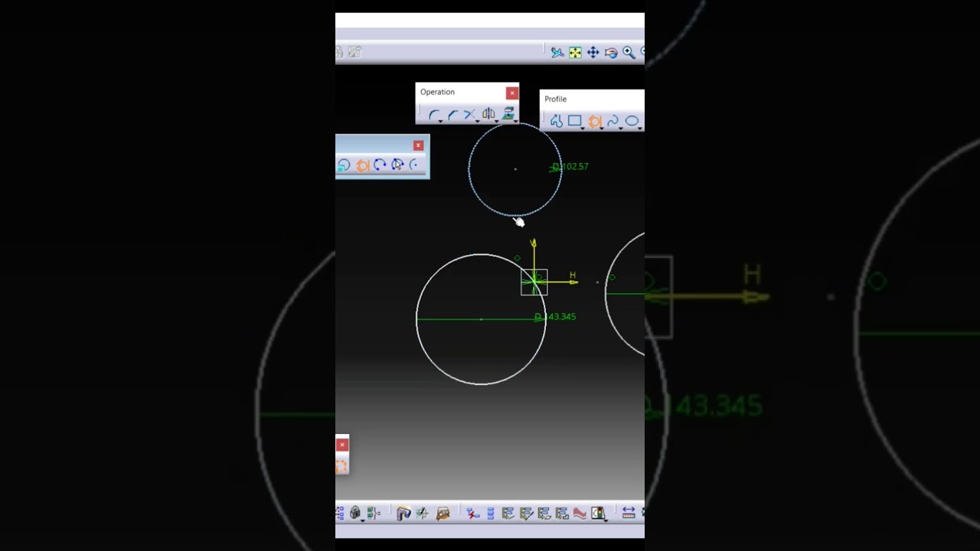
Task: Click the axis with pencil icon in bottom toolbar
Action: (x=423, y=514)
